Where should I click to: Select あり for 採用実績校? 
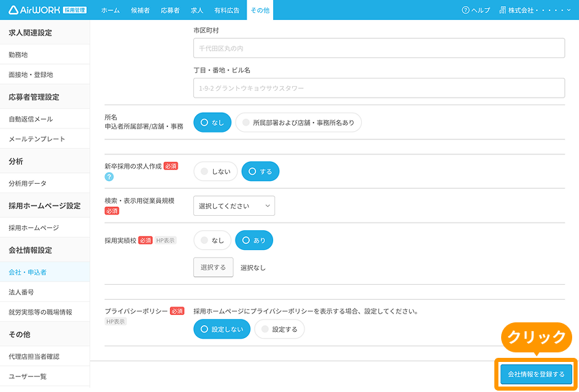[x=254, y=240]
